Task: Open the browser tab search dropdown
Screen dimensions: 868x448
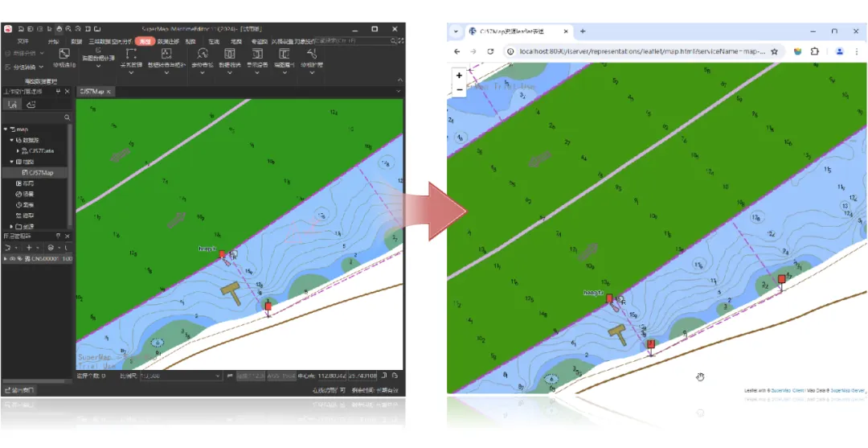Action: (456, 31)
